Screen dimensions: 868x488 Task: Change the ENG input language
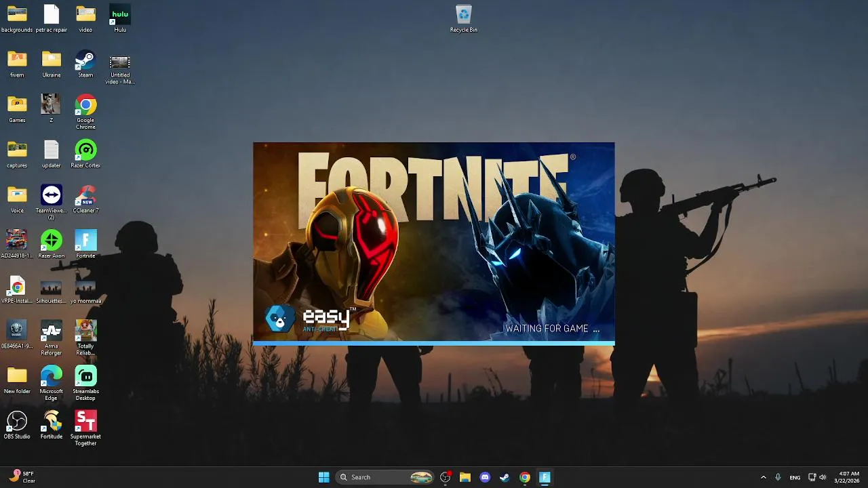tap(795, 477)
